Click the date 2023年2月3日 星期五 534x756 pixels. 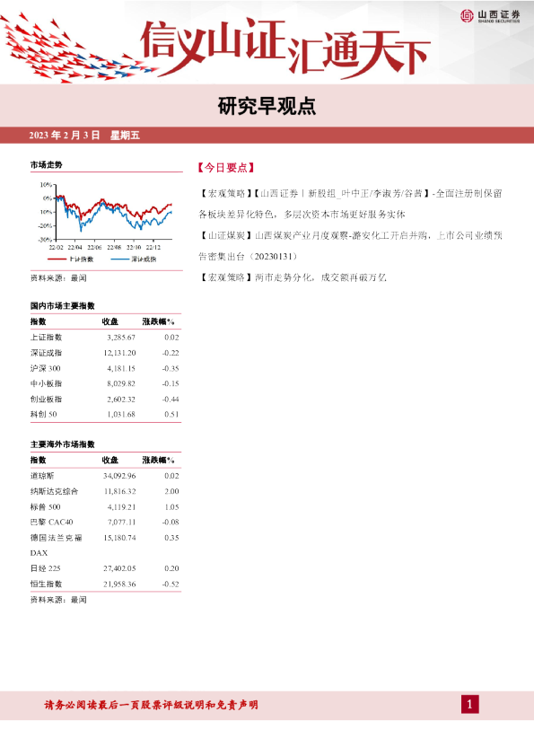(x=84, y=136)
